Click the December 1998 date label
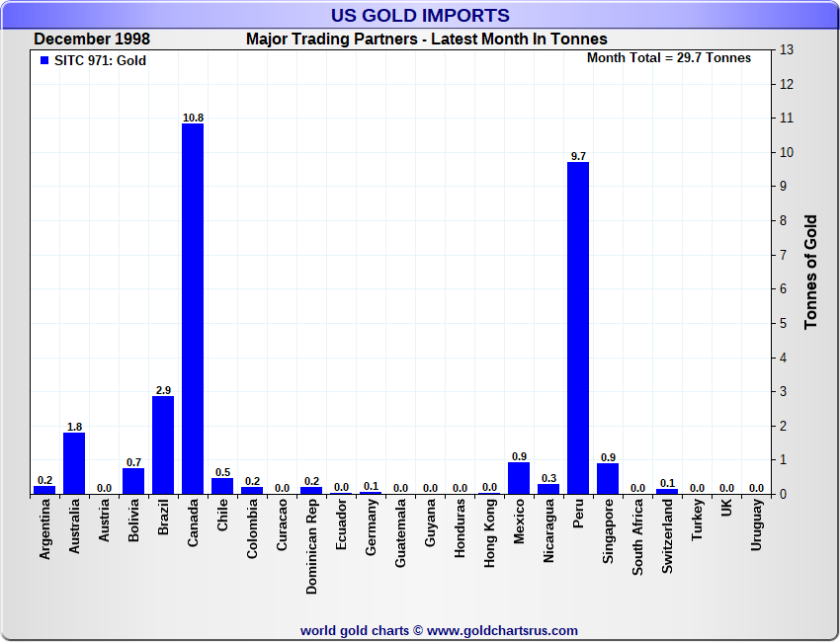The width and height of the screenshot is (840, 642). [x=91, y=40]
